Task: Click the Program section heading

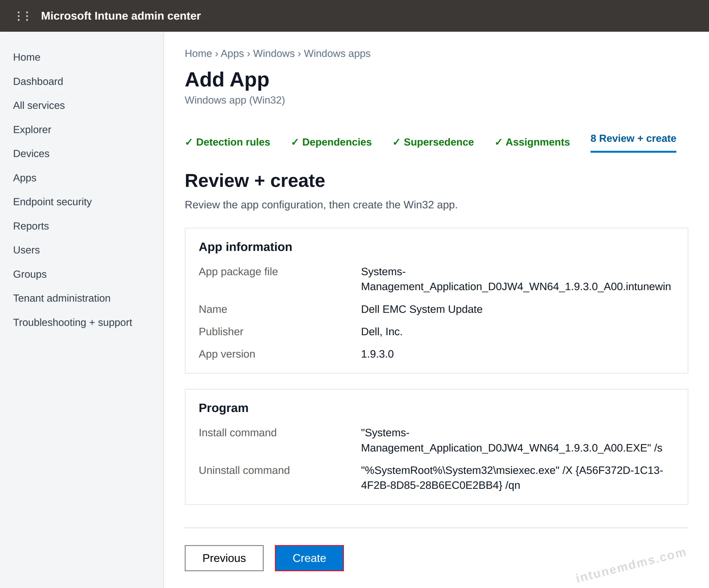Action: pos(224,408)
